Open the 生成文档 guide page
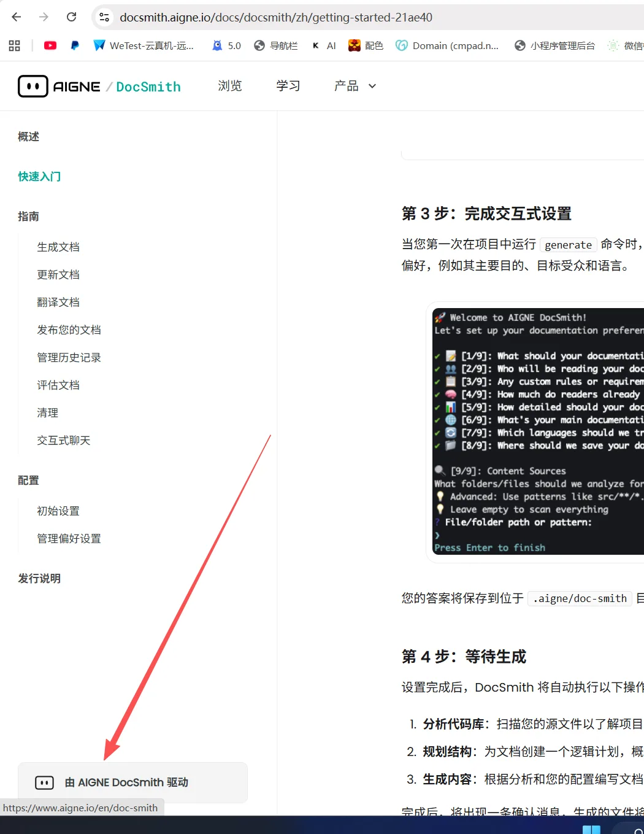 click(x=58, y=247)
